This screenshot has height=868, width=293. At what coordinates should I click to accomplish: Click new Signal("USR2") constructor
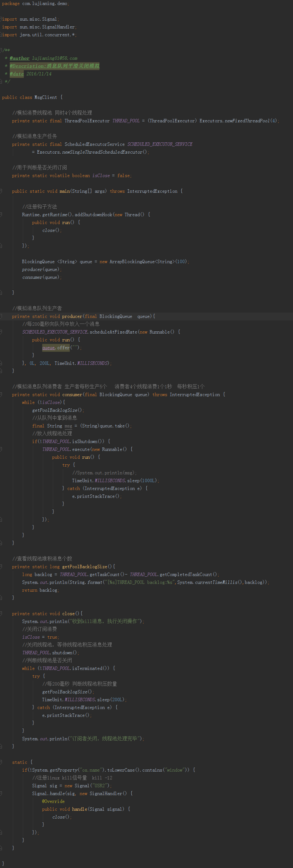[x=87, y=786]
